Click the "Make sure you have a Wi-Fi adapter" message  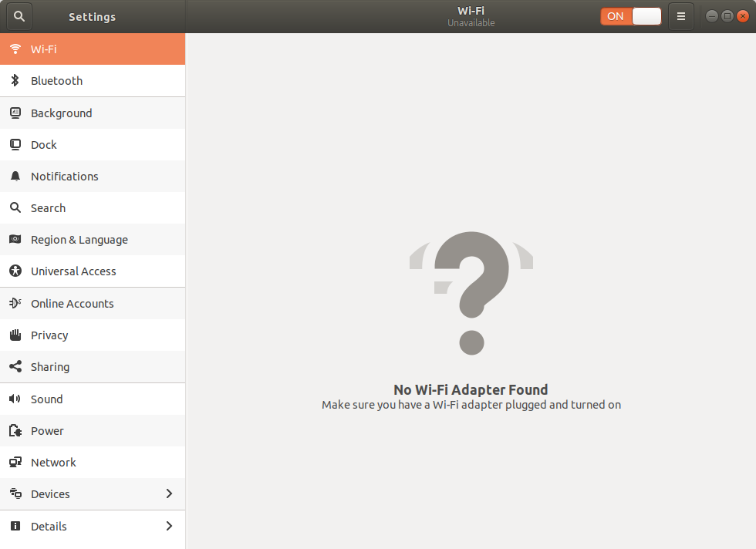[471, 405]
